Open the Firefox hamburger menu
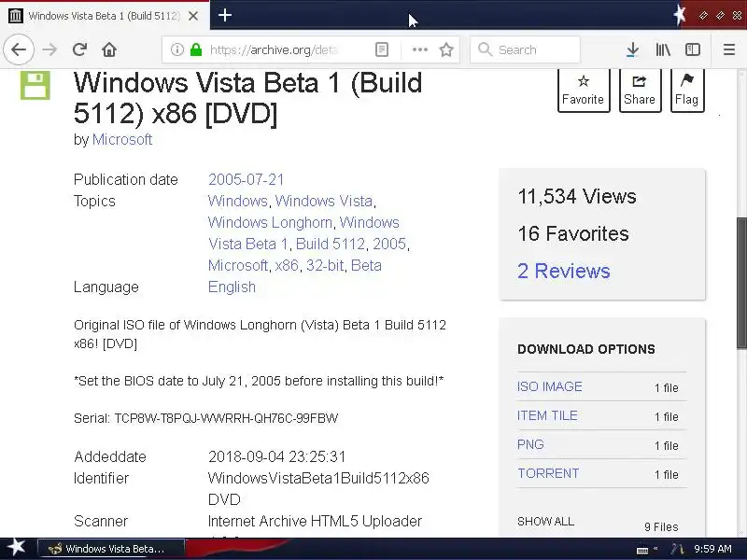 (729, 49)
